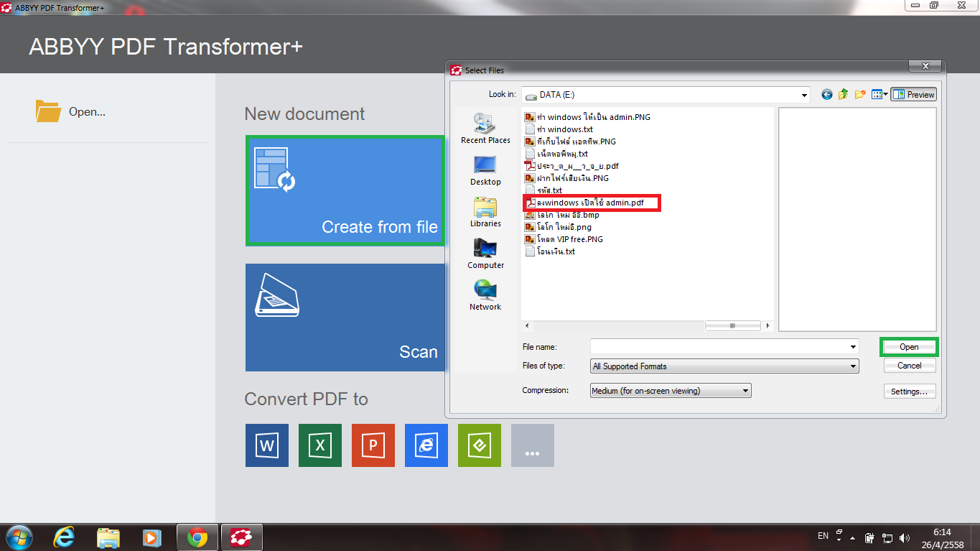Click the EN language indicator in tray
The width and height of the screenshot is (980, 551).
(823, 536)
